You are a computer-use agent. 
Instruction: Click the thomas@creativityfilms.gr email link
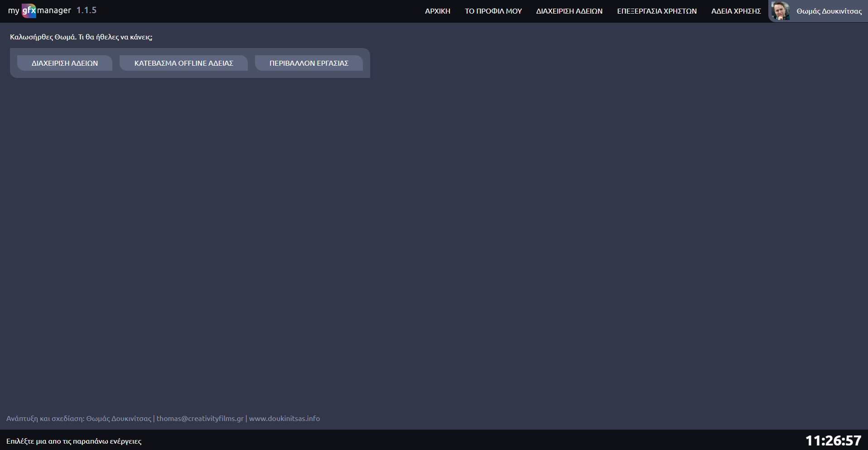coord(200,418)
